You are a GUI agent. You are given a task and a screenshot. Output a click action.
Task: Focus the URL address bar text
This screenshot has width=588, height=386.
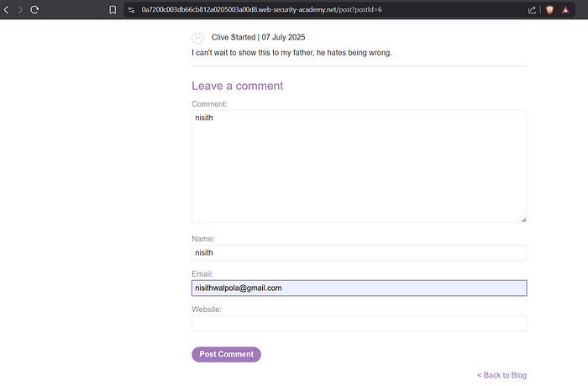[x=261, y=10]
